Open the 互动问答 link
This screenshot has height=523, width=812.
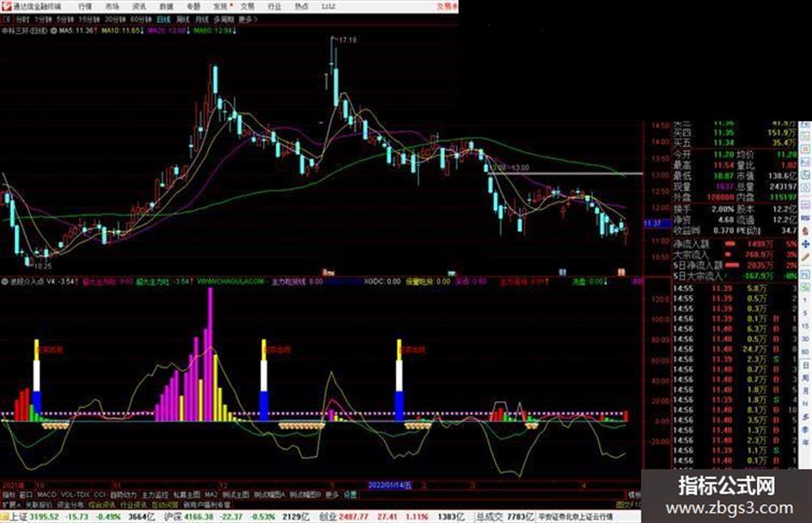click(x=165, y=504)
